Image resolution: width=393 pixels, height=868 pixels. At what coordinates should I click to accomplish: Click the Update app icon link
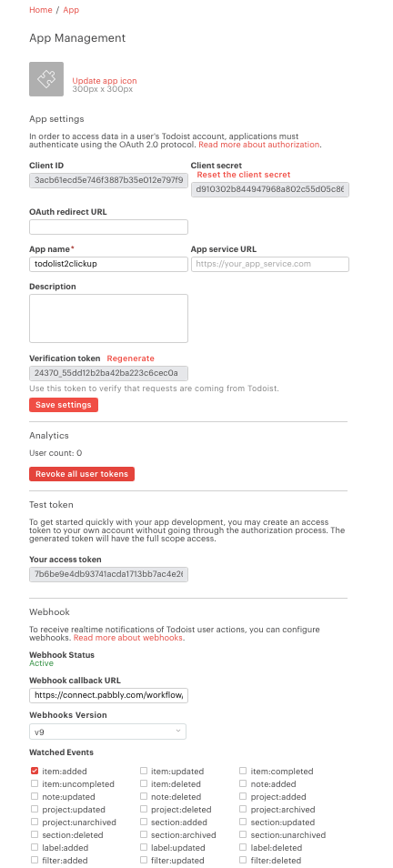tap(105, 81)
